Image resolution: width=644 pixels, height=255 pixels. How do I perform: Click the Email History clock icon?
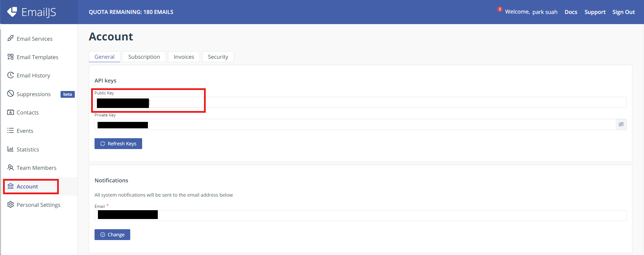pyautogui.click(x=11, y=75)
